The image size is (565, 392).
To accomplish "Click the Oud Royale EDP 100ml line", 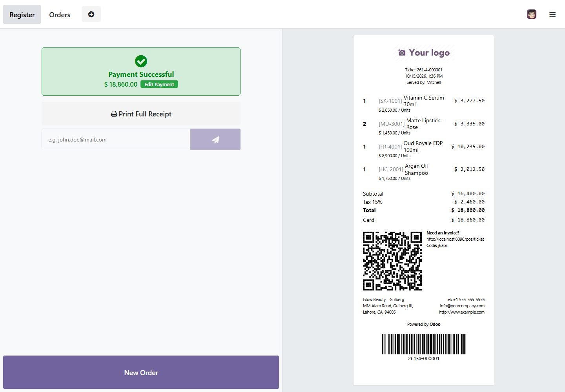I will pos(424,149).
